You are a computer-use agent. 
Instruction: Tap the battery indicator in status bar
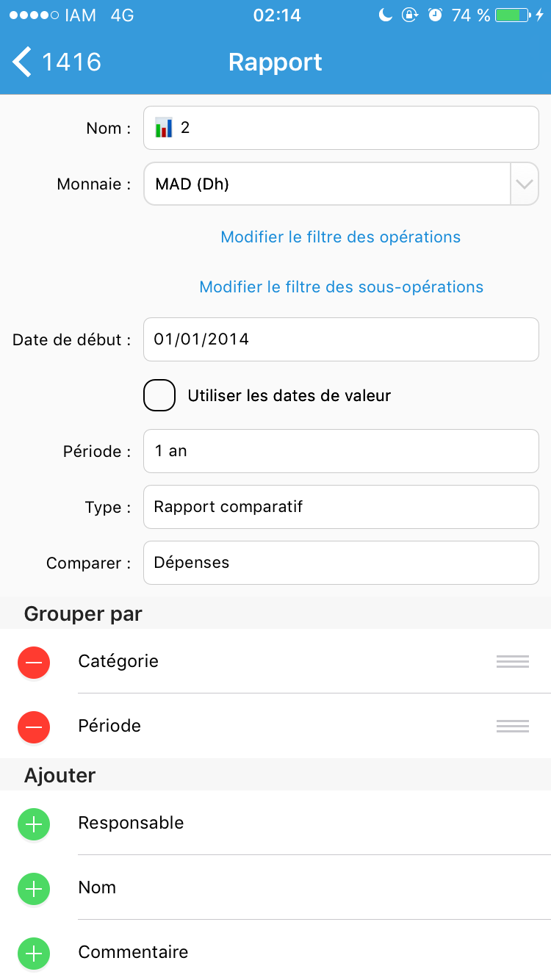(x=512, y=15)
